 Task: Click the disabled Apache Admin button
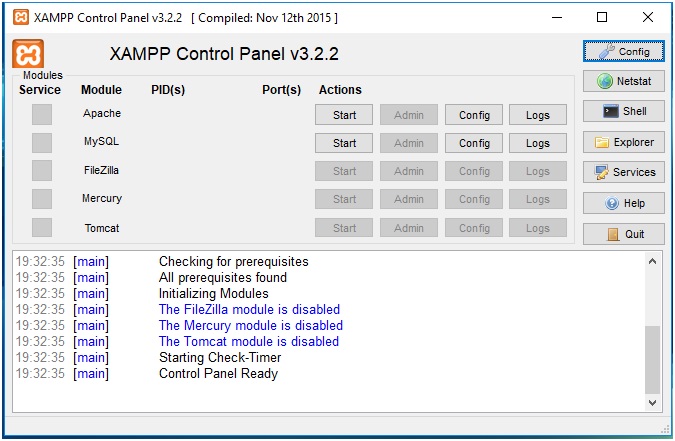409,115
